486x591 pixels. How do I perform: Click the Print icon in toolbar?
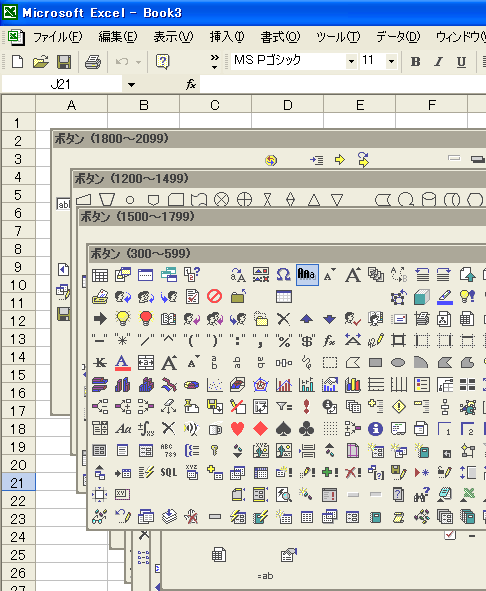pos(93,61)
